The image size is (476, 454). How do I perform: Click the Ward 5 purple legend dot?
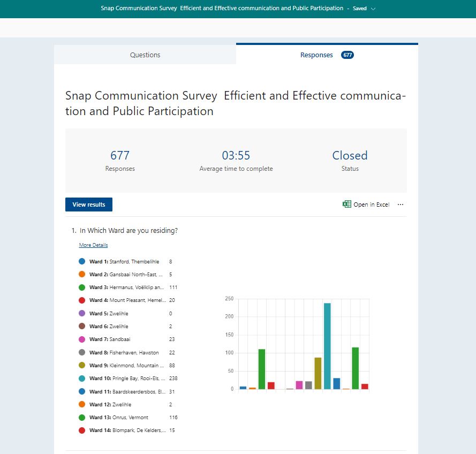pyautogui.click(x=82, y=313)
